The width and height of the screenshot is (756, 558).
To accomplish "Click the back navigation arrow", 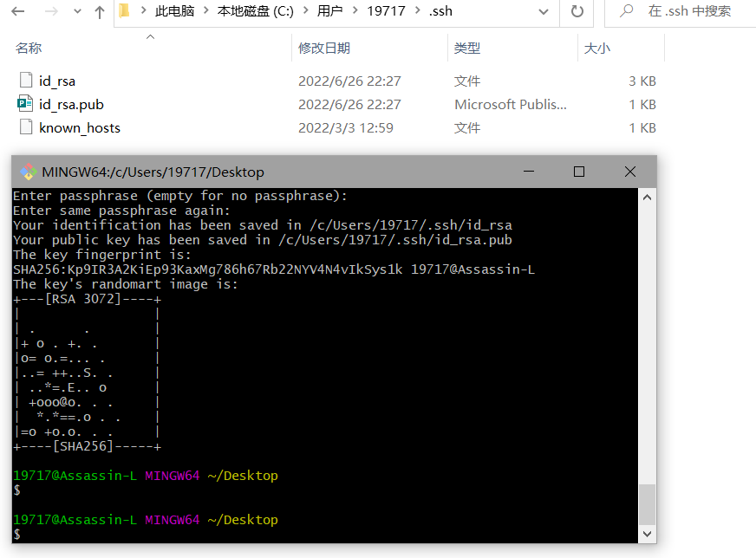I will pos(18,12).
